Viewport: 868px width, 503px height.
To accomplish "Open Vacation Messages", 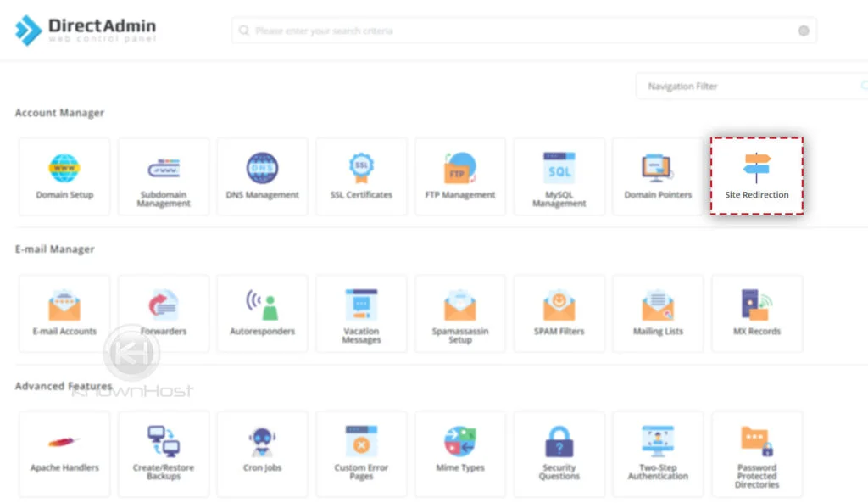I will pyautogui.click(x=361, y=314).
